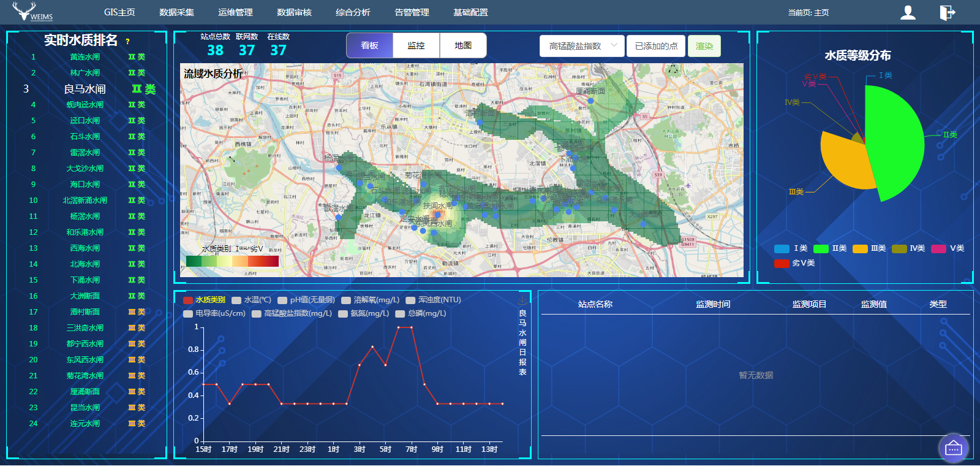Viewport: 980px width, 466px height.
Task: Select 黄连水闸 in the ranking list
Action: click(x=85, y=57)
